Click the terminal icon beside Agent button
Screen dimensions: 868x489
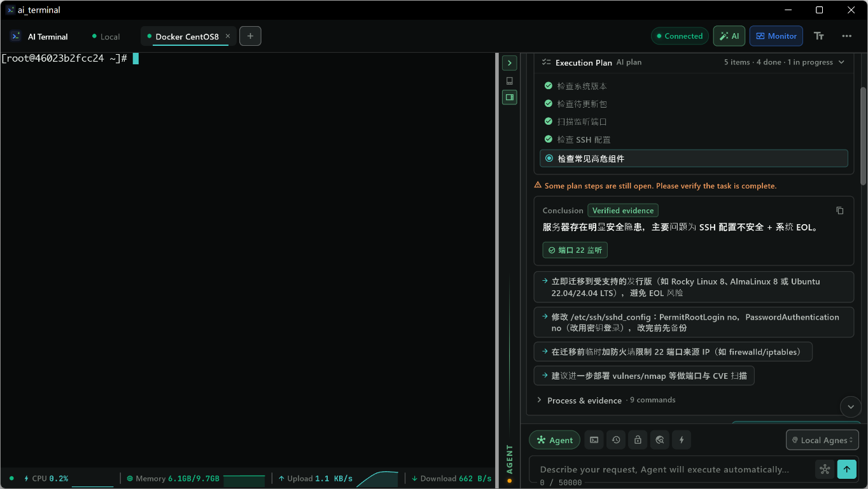point(594,440)
